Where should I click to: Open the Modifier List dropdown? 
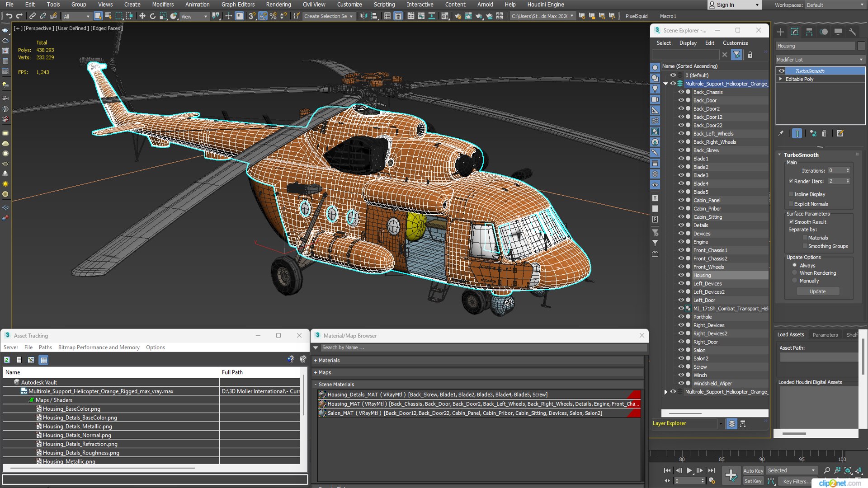point(820,60)
